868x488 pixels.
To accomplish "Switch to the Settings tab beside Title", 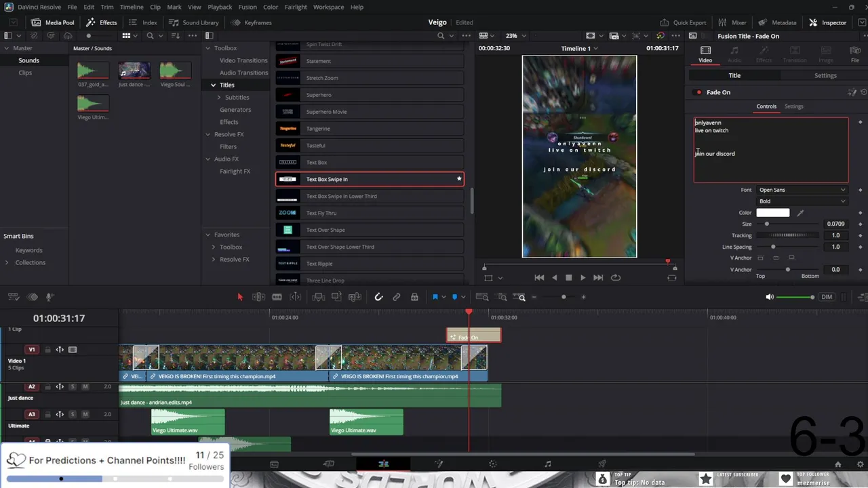I will tap(825, 75).
